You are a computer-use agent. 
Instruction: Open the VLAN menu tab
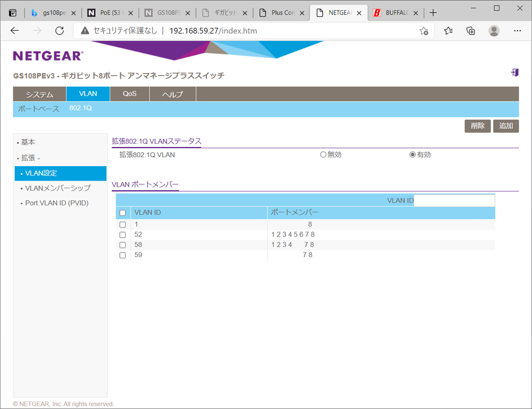click(88, 94)
